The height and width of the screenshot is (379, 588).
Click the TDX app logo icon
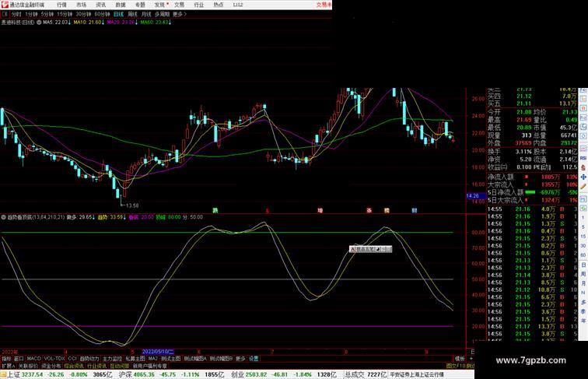(5, 5)
